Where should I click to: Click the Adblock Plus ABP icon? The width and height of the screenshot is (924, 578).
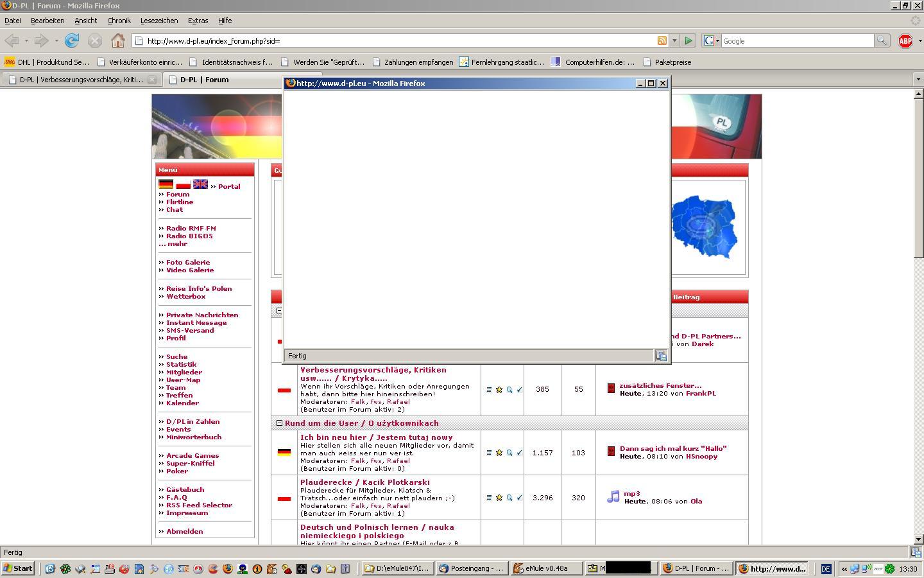905,41
